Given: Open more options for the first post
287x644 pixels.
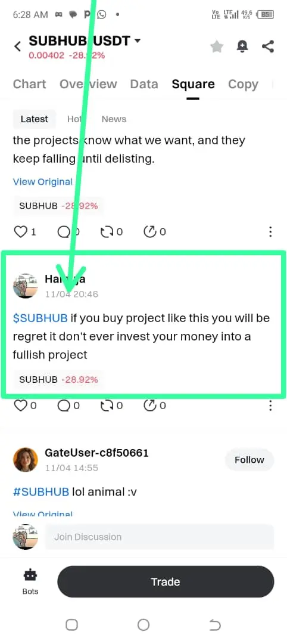Looking at the screenshot, I should tap(270, 232).
